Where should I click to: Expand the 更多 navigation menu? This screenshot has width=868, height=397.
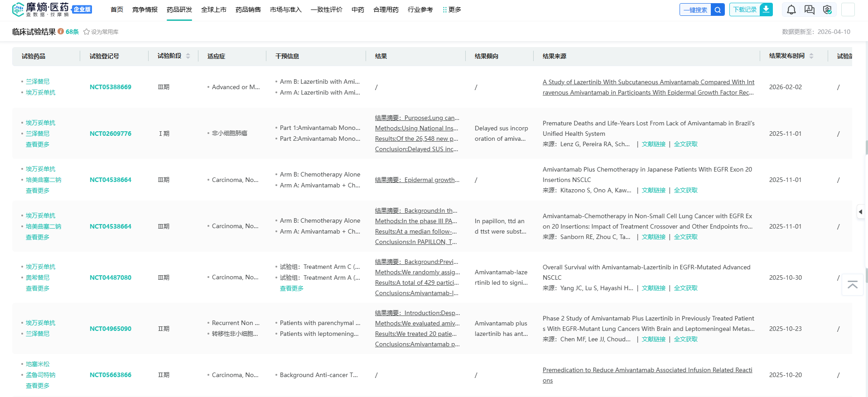coord(452,10)
